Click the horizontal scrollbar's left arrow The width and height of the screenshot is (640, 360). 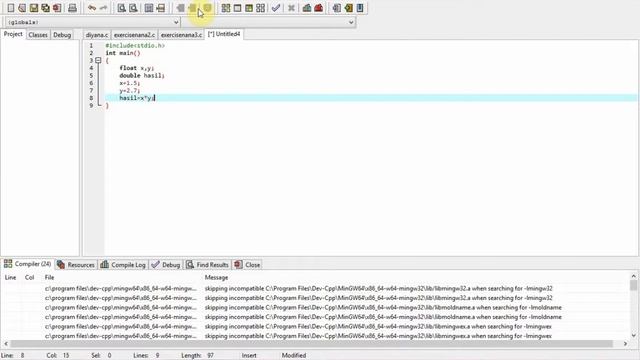pyautogui.click(x=6, y=344)
